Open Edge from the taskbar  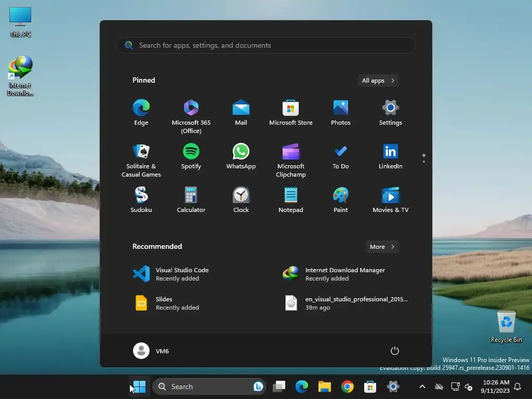(302, 387)
